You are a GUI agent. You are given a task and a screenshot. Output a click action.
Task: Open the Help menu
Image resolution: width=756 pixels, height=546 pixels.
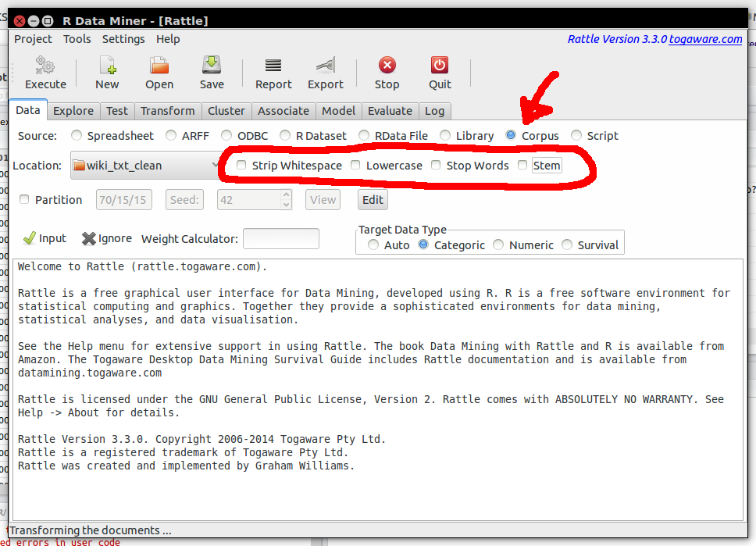click(168, 39)
